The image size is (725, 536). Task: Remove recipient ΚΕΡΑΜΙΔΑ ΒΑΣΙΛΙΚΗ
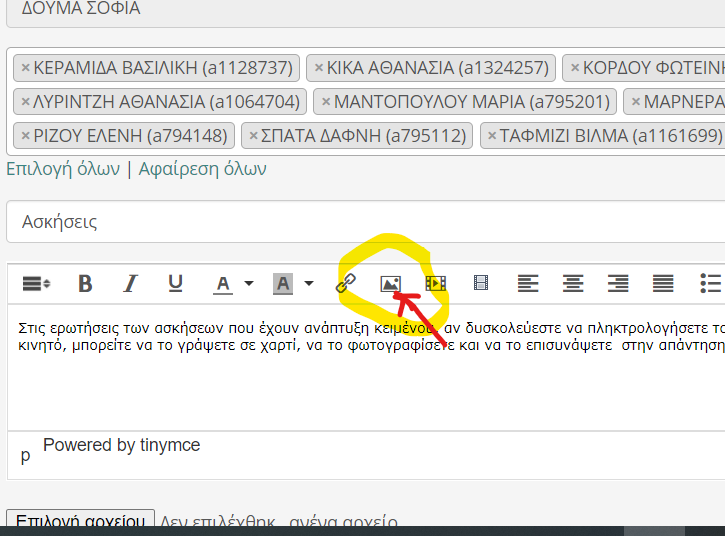click(x=25, y=68)
